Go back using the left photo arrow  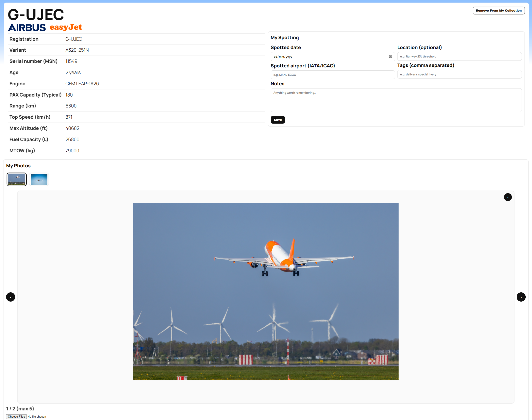pos(11,297)
